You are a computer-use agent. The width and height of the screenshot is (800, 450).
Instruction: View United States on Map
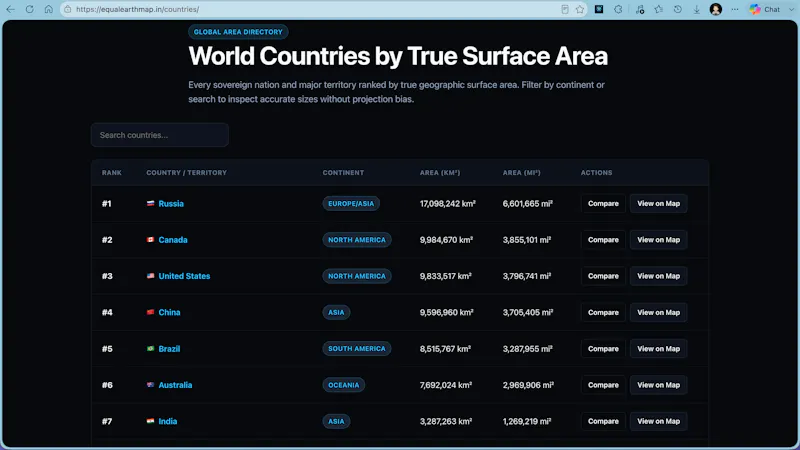(658, 276)
